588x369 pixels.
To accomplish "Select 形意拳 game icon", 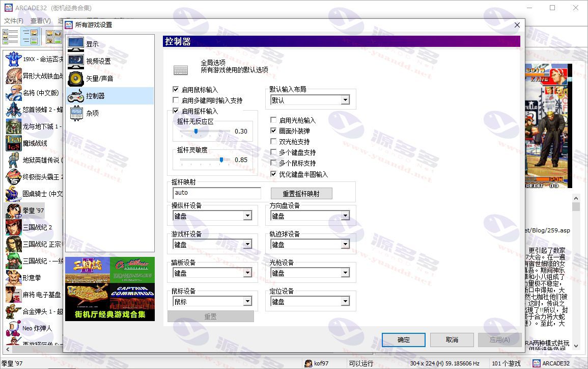I will click(x=14, y=278).
